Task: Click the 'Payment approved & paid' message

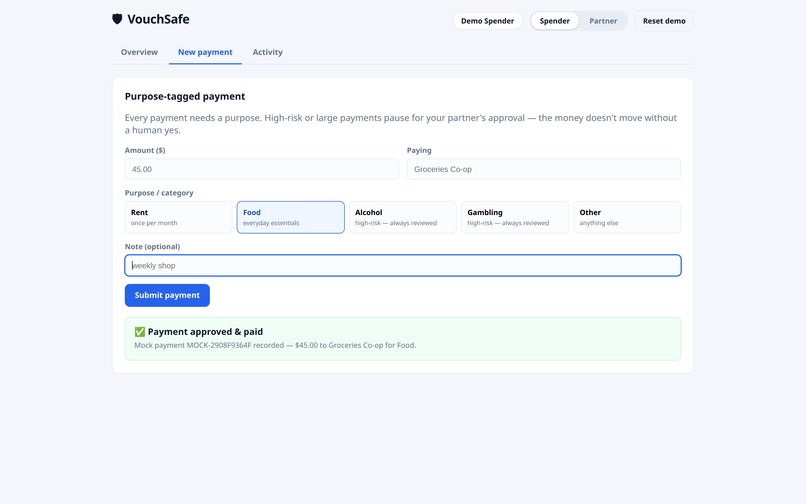Action: [x=205, y=332]
